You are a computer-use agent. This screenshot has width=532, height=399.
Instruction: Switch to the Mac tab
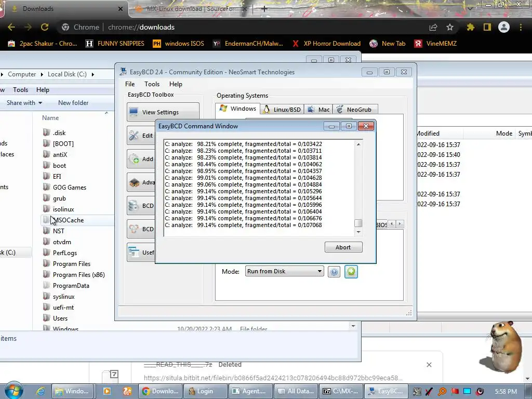[x=318, y=109]
